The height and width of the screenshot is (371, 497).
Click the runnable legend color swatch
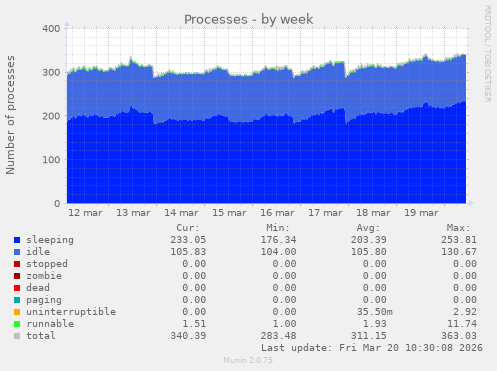17,324
